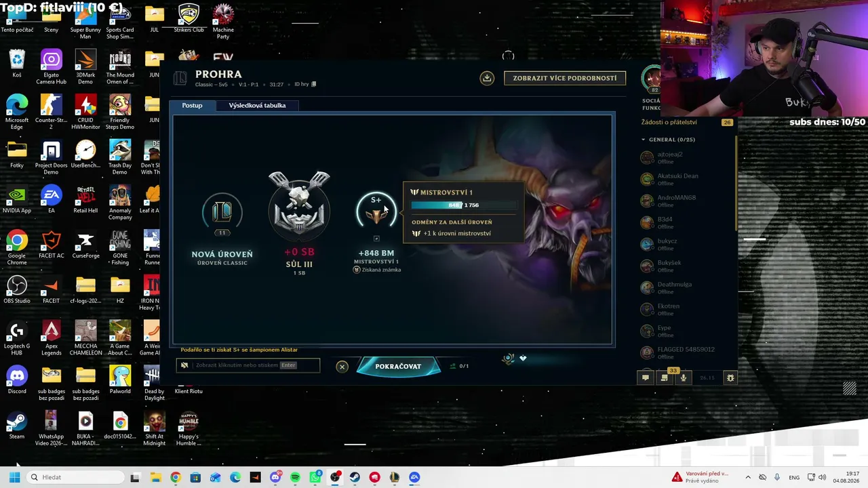Open missions icon with 33 badge
The height and width of the screenshot is (488, 868).
point(665,378)
